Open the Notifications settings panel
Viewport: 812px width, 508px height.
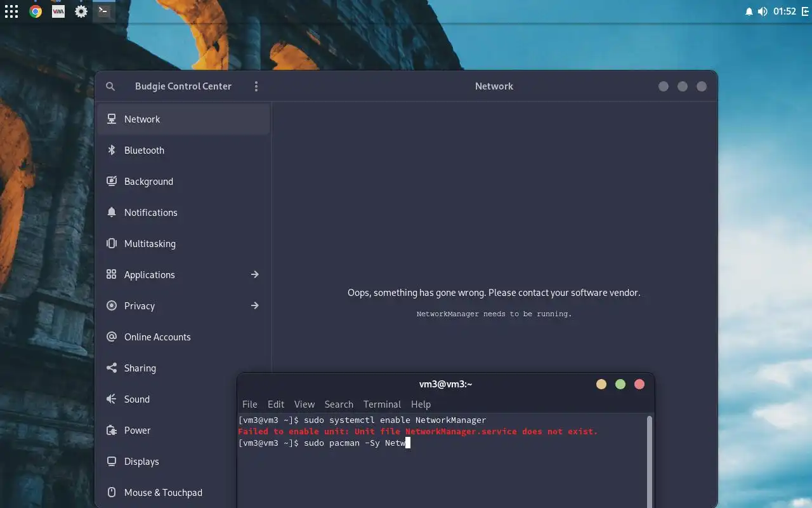coord(184,213)
